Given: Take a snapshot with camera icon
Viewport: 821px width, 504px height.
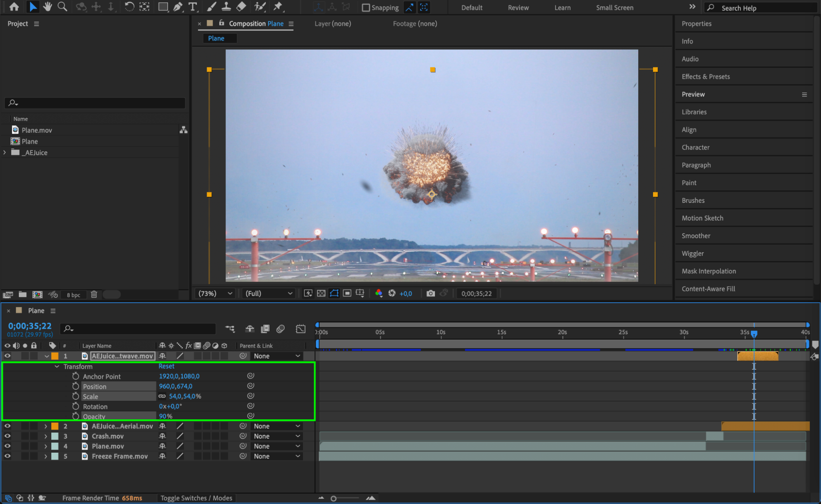Looking at the screenshot, I should click(430, 293).
